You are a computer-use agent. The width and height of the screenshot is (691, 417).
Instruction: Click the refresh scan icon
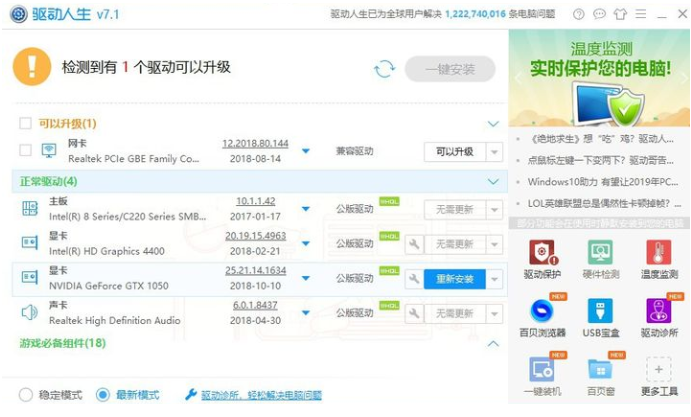tap(384, 69)
